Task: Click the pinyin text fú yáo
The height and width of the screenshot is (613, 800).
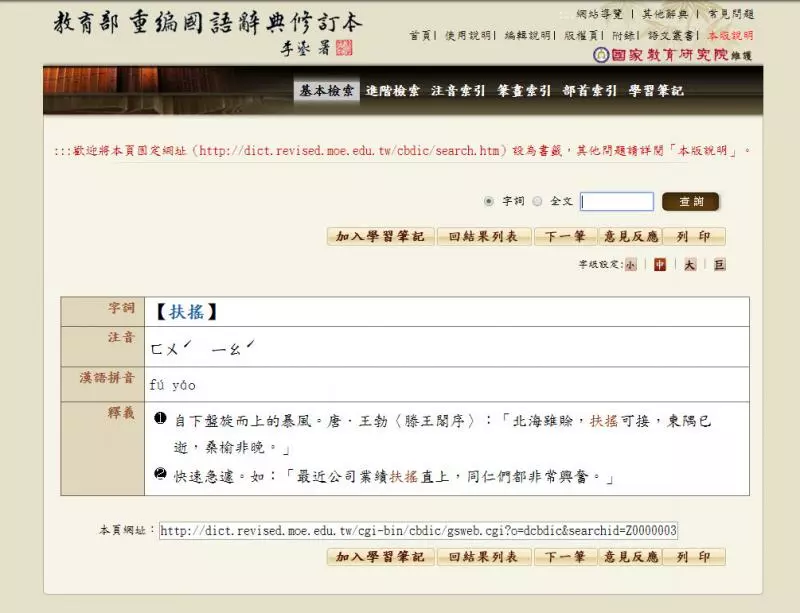Action: (x=172, y=385)
